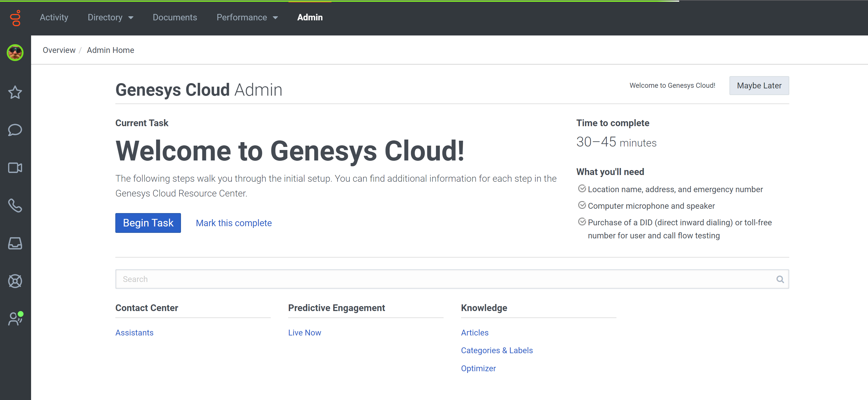This screenshot has height=400, width=868.
Task: Open the Activity menu item
Action: (x=54, y=17)
